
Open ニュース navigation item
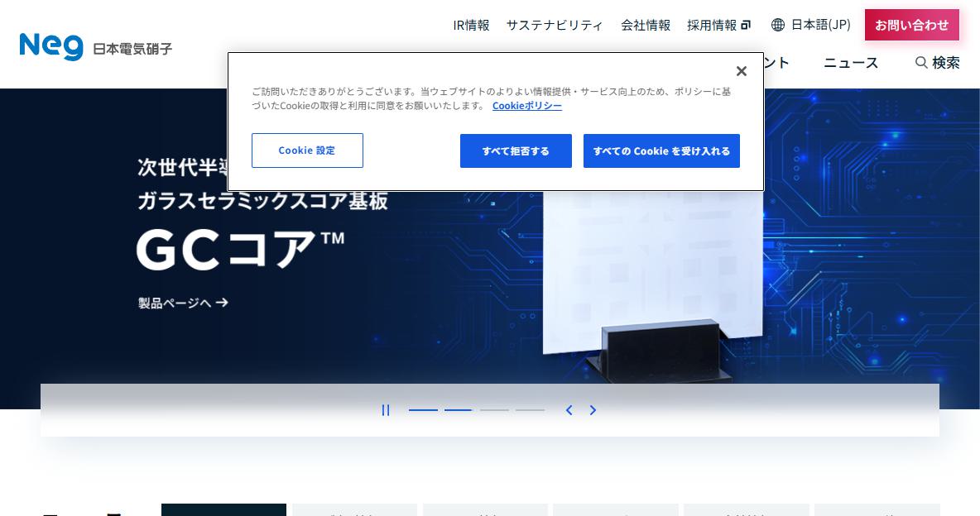click(851, 63)
